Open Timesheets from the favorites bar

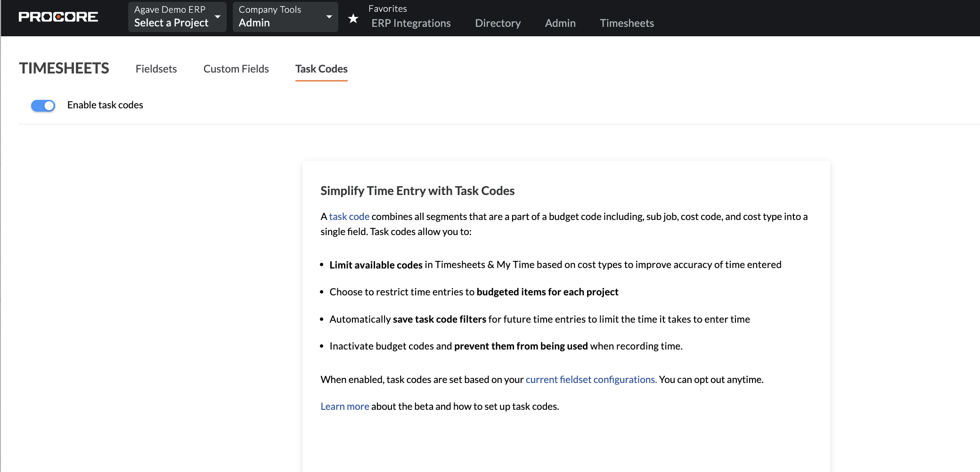[x=627, y=23]
